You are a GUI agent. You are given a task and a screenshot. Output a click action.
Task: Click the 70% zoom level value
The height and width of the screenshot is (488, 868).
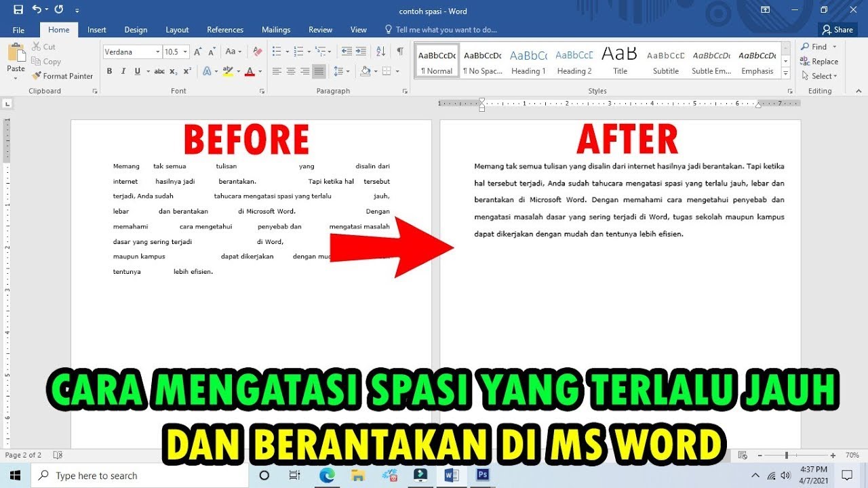click(x=852, y=455)
